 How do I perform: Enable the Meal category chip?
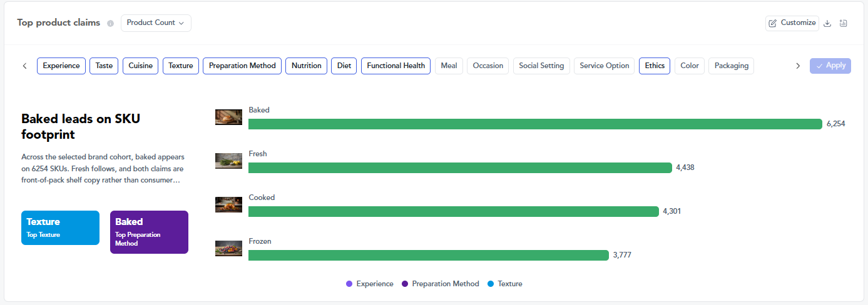[x=449, y=66]
